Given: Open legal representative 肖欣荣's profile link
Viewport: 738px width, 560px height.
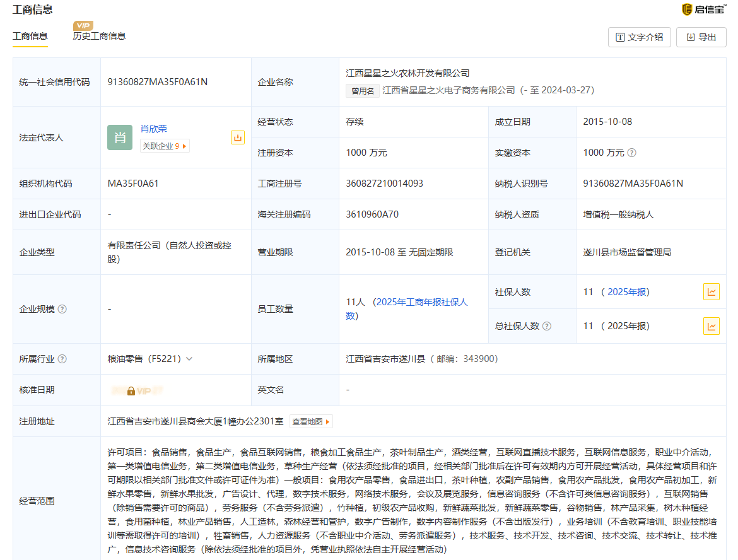Looking at the screenshot, I should tap(153, 129).
